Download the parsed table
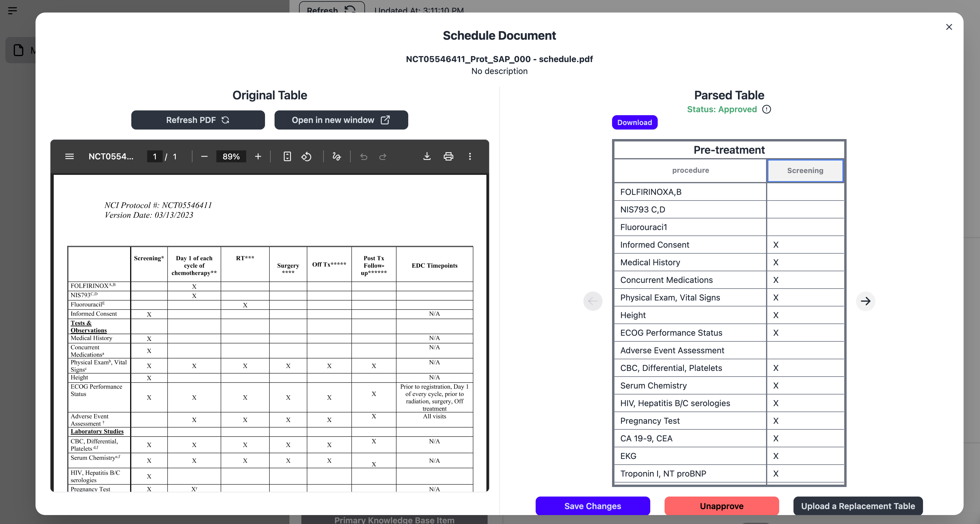This screenshot has height=524, width=980. click(634, 123)
